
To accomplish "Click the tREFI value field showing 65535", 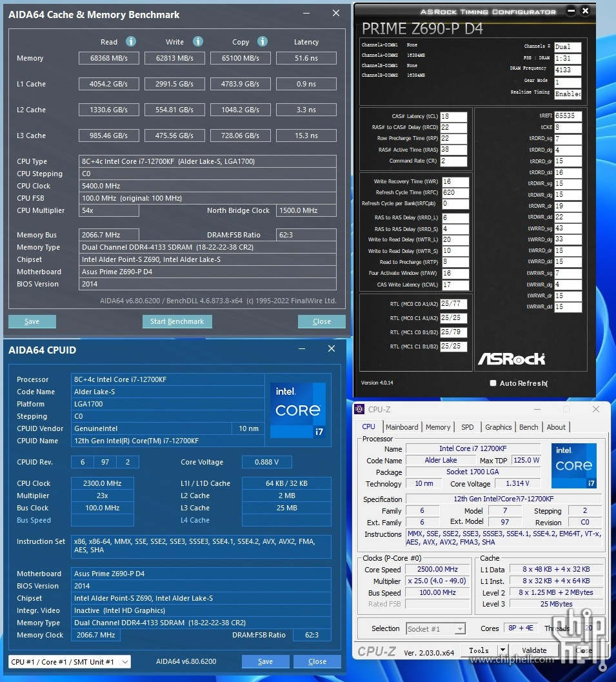I will (568, 115).
